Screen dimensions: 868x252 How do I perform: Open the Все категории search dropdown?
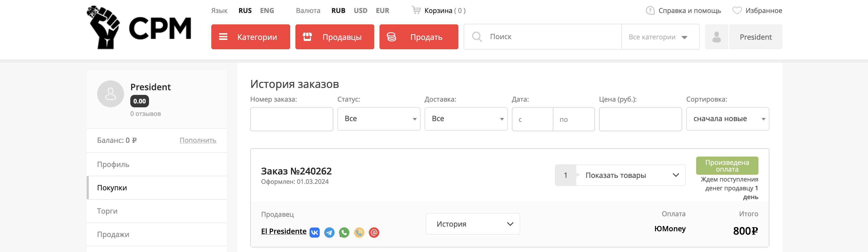point(660,37)
